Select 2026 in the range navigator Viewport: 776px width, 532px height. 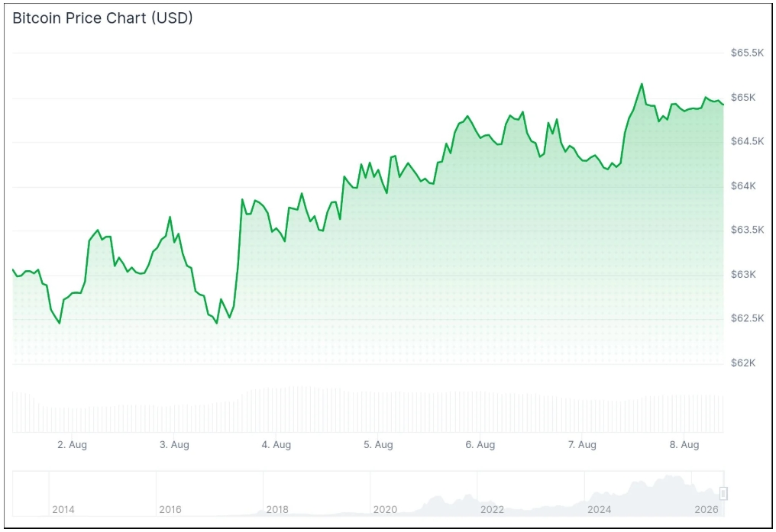click(706, 509)
